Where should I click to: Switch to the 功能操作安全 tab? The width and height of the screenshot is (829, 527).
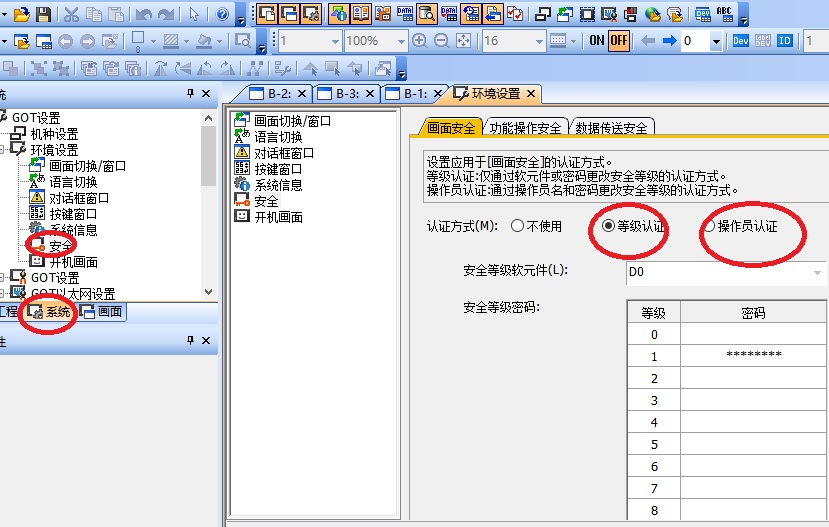point(524,127)
